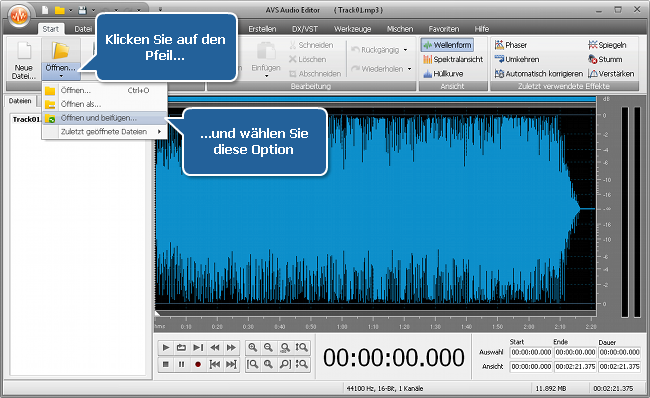This screenshot has width=650, height=398.
Task: Select the Wellenform view
Action: pyautogui.click(x=448, y=45)
